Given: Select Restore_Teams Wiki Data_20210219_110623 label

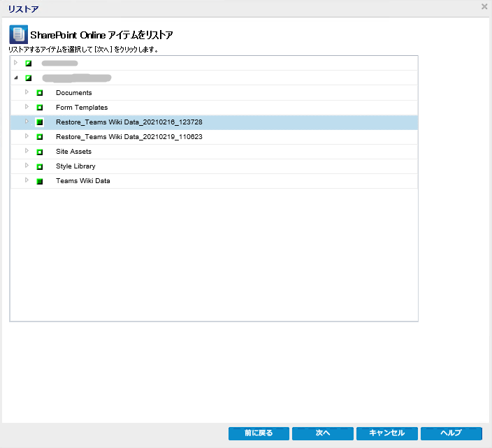Looking at the screenshot, I should click(x=129, y=137).
